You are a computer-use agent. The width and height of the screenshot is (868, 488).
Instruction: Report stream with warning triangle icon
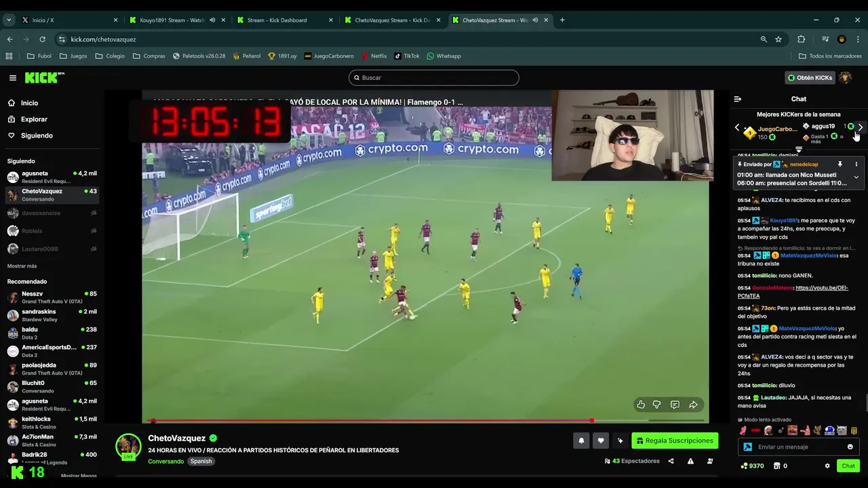coord(690,461)
